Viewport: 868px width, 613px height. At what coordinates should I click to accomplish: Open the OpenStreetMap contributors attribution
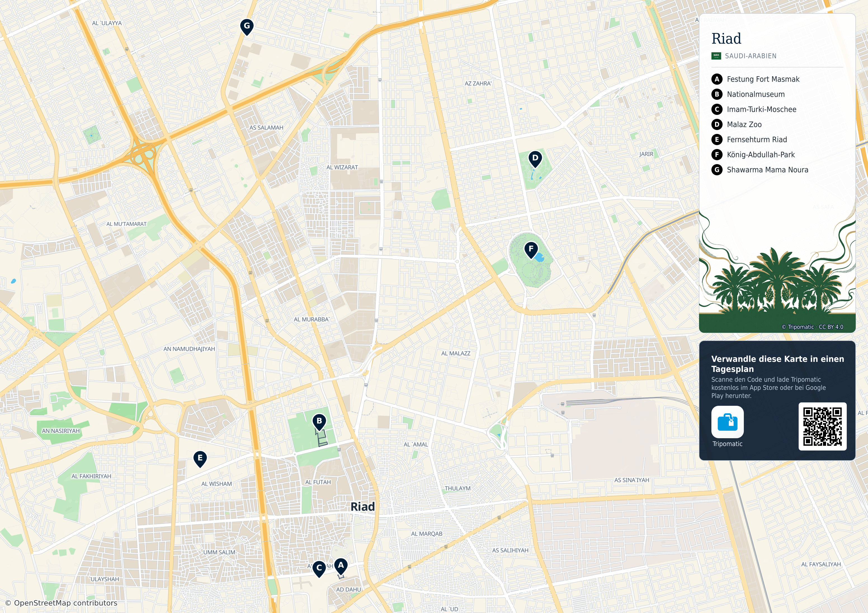click(61, 603)
